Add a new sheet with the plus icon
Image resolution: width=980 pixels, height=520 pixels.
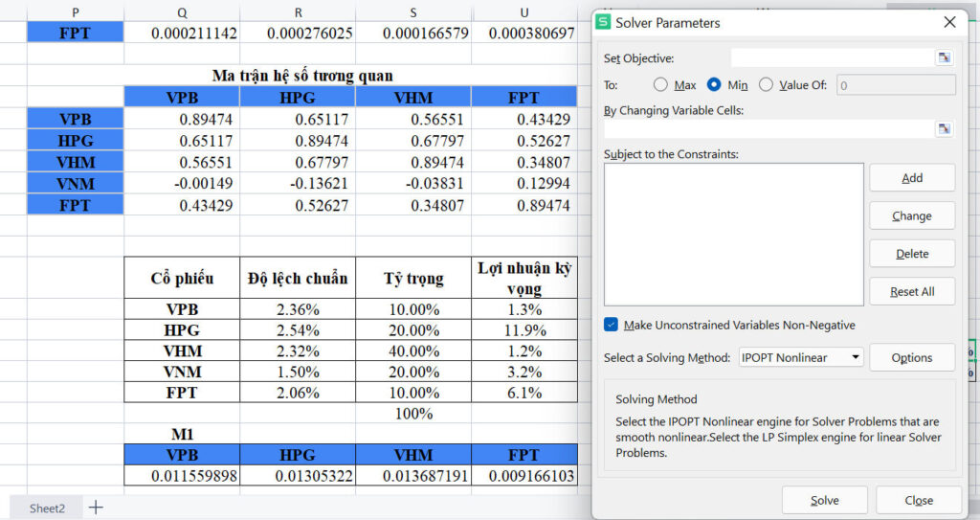[96, 508]
